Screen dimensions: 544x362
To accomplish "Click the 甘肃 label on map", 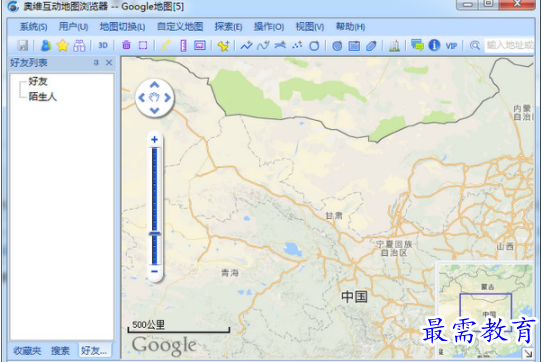I will (x=334, y=216).
